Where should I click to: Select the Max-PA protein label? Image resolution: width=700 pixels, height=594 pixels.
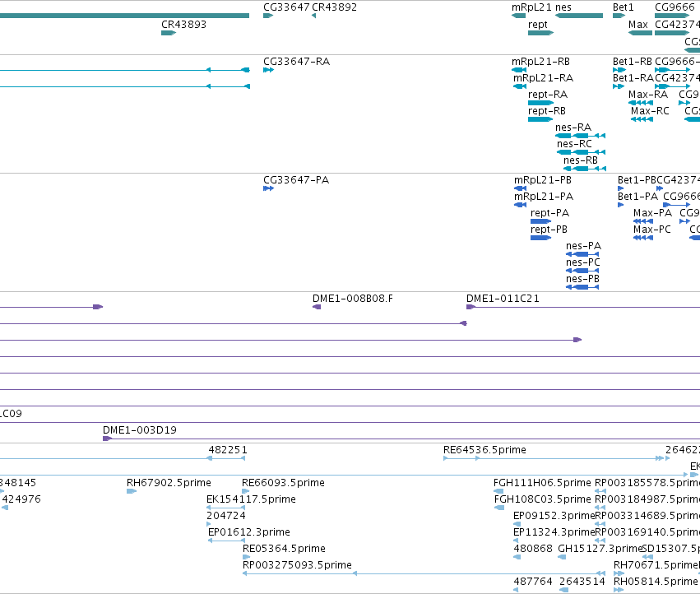pyautogui.click(x=652, y=213)
